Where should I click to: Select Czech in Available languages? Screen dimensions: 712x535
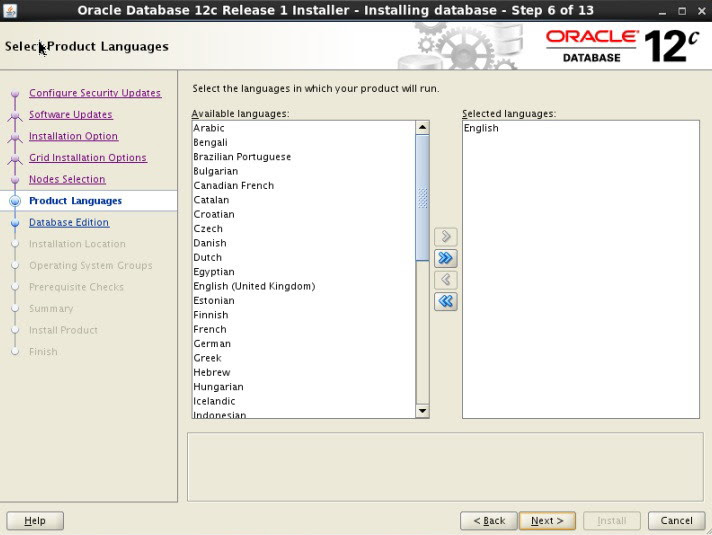303,229
